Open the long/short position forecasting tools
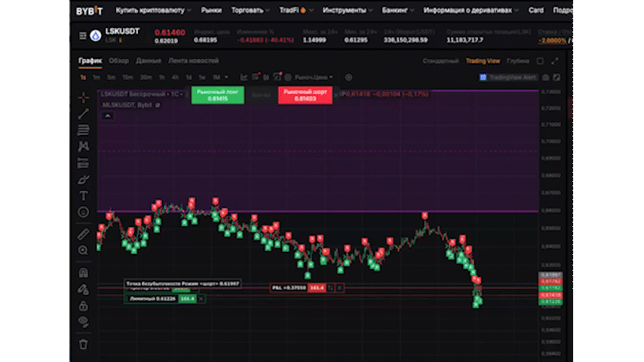 pos(84,163)
